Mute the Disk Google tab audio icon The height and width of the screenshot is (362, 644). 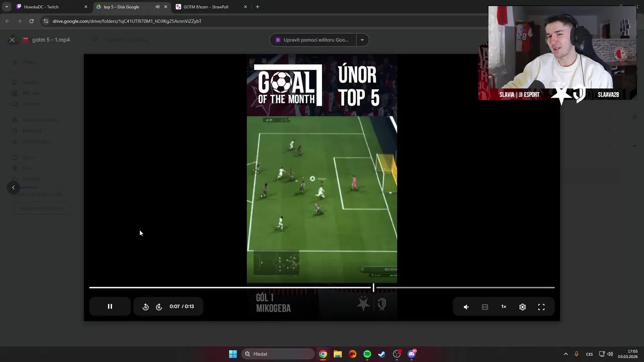[x=157, y=7]
